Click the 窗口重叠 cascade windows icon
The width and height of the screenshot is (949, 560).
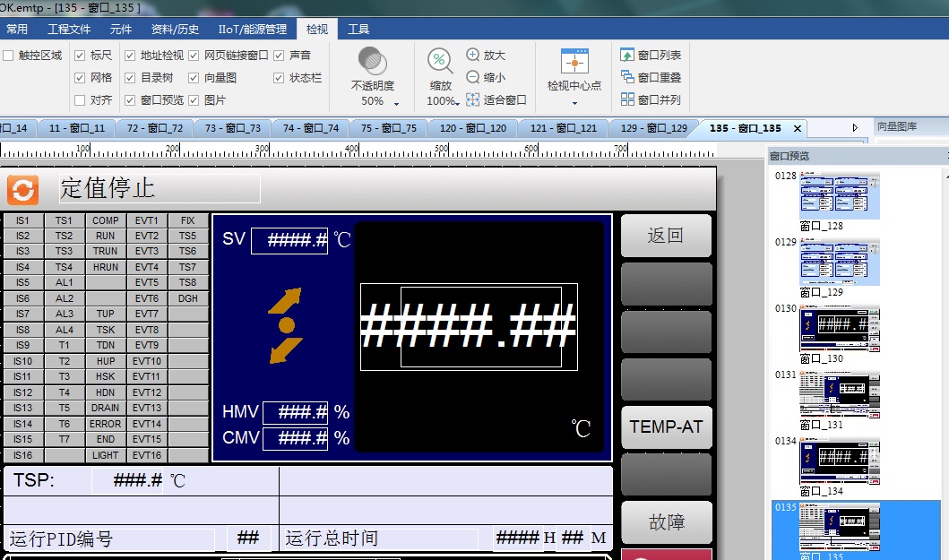(627, 78)
